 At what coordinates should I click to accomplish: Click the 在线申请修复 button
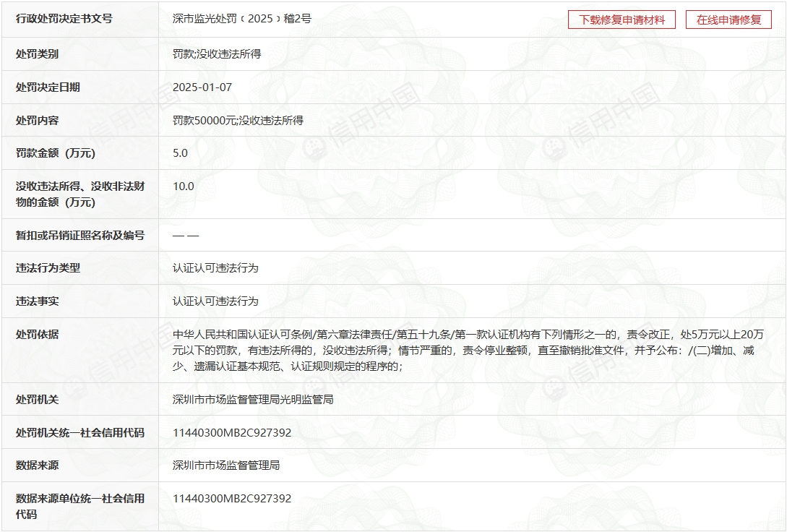(728, 20)
